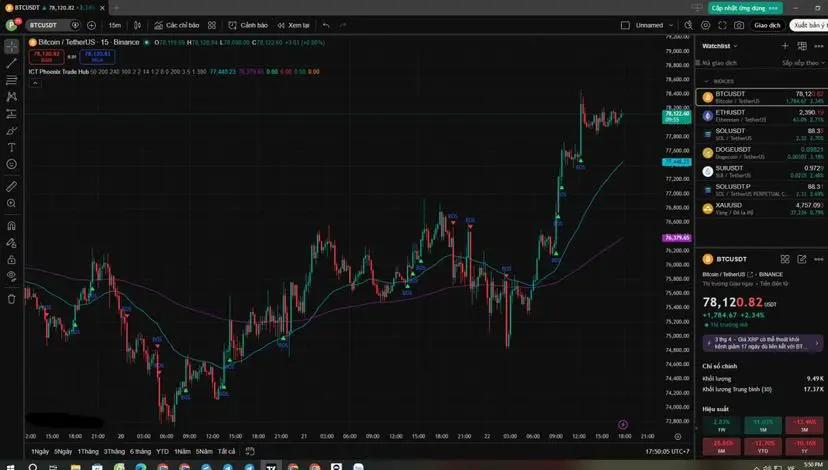Toggle lock all drawings
Viewport: 828px width, 470px height.
pos(12,260)
